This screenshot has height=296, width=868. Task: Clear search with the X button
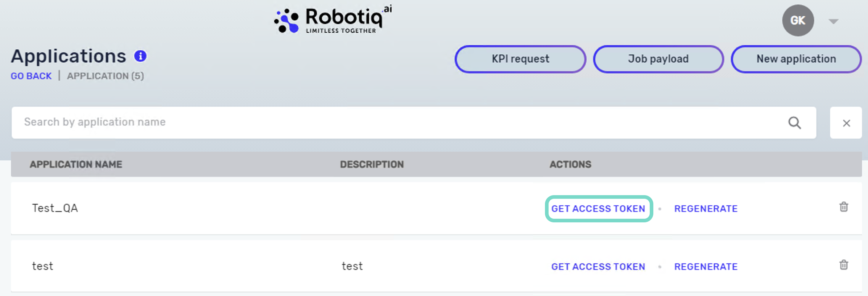click(x=846, y=123)
